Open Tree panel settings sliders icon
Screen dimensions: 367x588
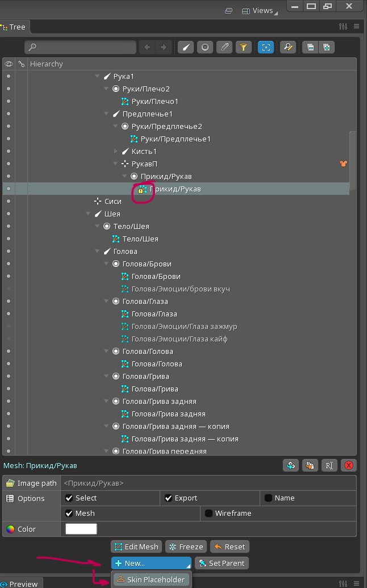343,26
